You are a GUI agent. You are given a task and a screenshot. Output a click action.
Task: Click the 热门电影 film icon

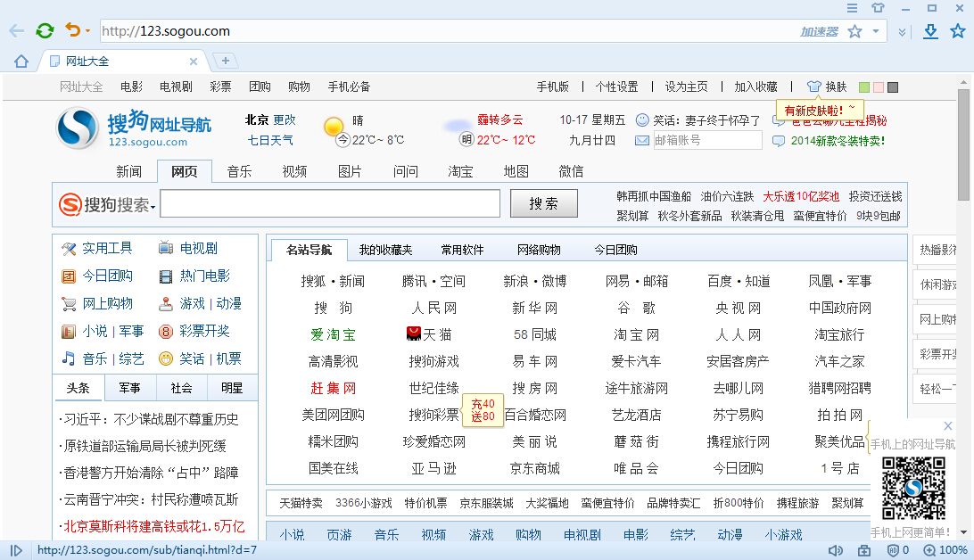pos(166,276)
